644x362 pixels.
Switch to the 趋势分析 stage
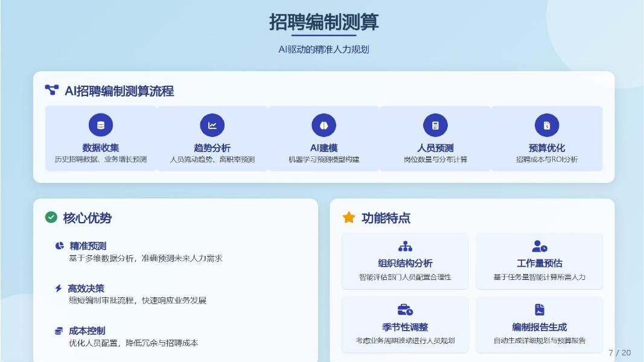pos(212,139)
